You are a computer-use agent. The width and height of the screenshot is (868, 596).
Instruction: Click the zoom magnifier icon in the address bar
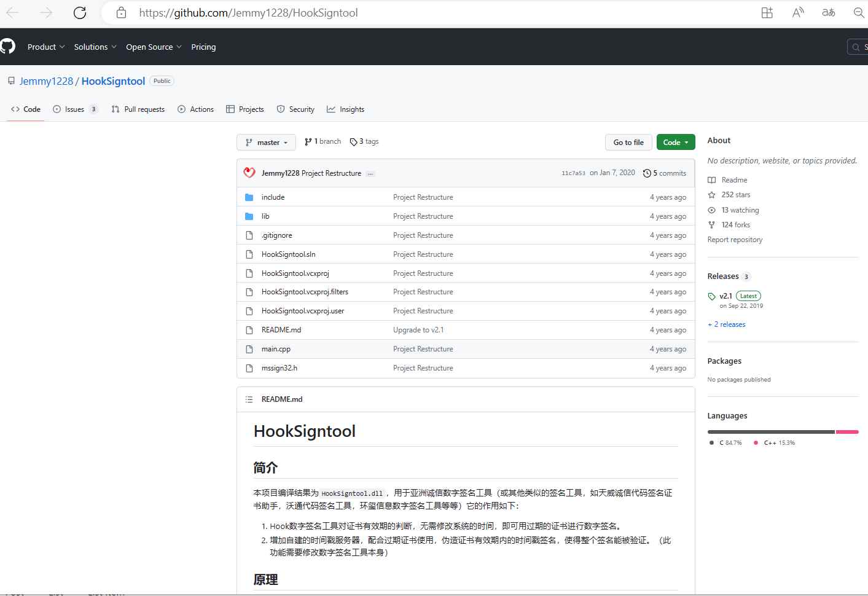tap(859, 12)
